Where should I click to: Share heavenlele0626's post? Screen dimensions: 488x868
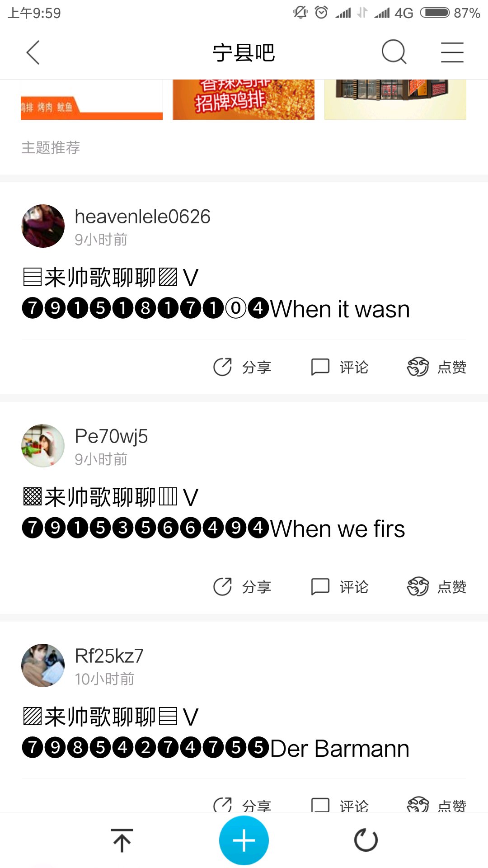tap(242, 367)
